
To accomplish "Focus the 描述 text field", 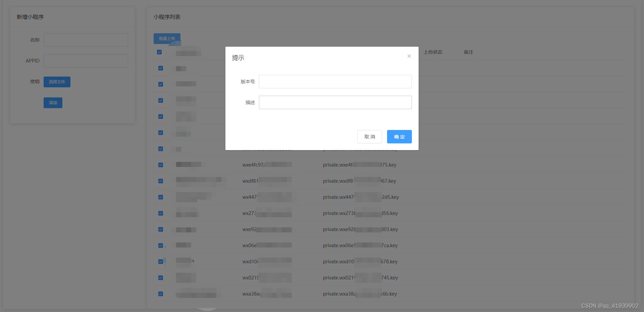I will pyautogui.click(x=335, y=102).
